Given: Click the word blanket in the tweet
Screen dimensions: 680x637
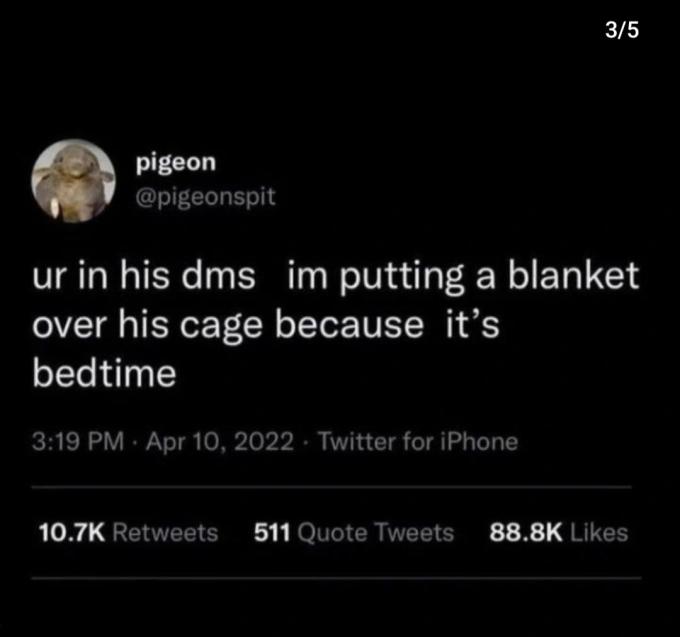Looking at the screenshot, I should pyautogui.click(x=573, y=276).
